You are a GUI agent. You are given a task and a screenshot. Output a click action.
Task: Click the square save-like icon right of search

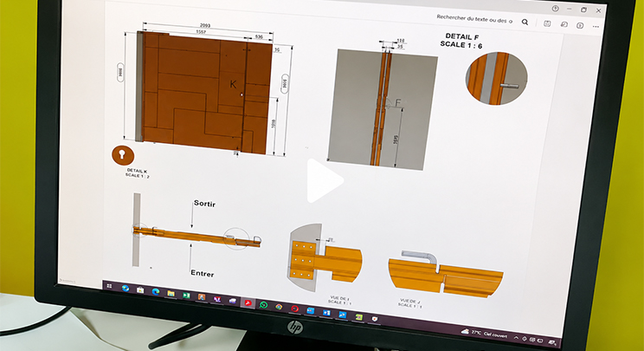click(547, 23)
